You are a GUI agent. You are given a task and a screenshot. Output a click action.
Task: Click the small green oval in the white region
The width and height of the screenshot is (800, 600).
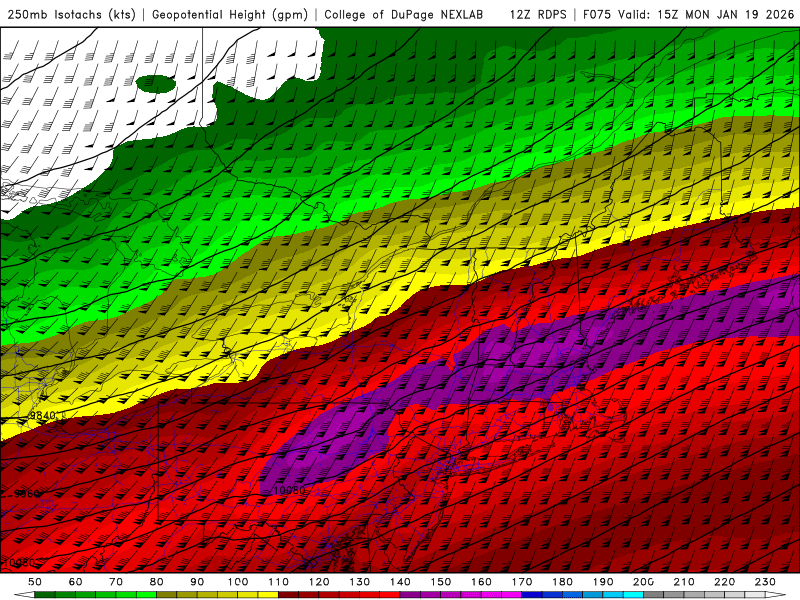click(x=156, y=84)
